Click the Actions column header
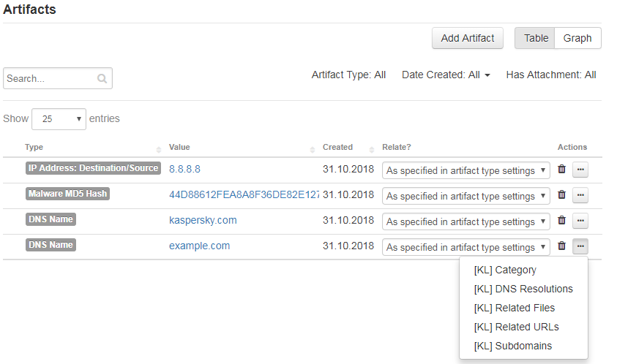This screenshot has height=364, width=617. click(x=572, y=147)
